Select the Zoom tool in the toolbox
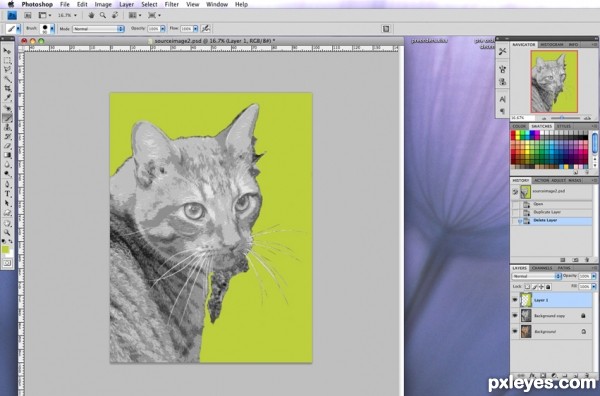This screenshot has height=396, width=600. pos(7,232)
